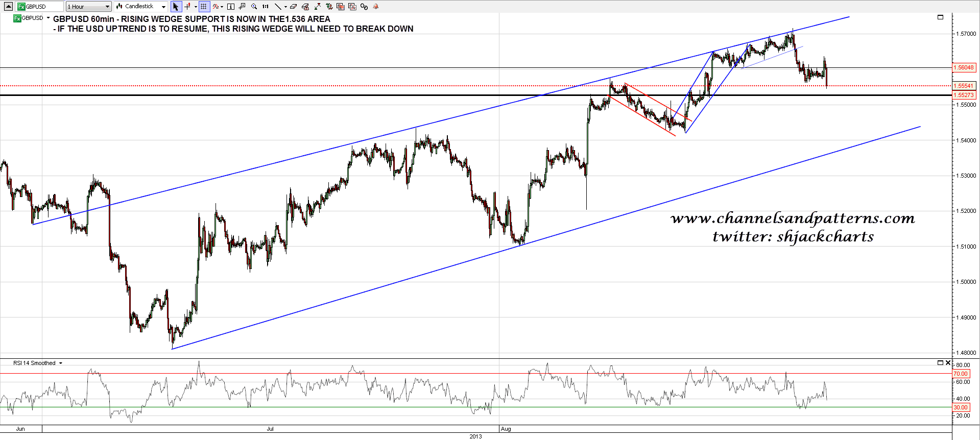Screen dimensions: 980x440
Task: Expand the RSI 14 Smoothed indicator menu
Action: [x=61, y=363]
